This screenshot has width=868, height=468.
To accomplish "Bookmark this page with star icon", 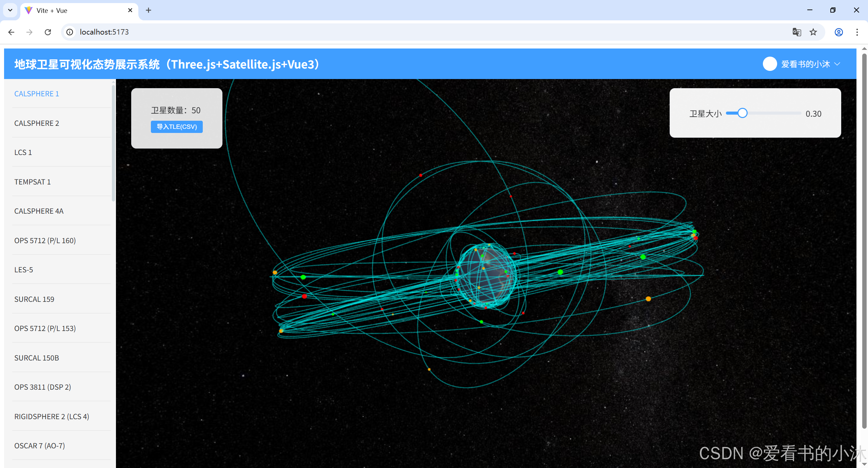I will click(813, 32).
